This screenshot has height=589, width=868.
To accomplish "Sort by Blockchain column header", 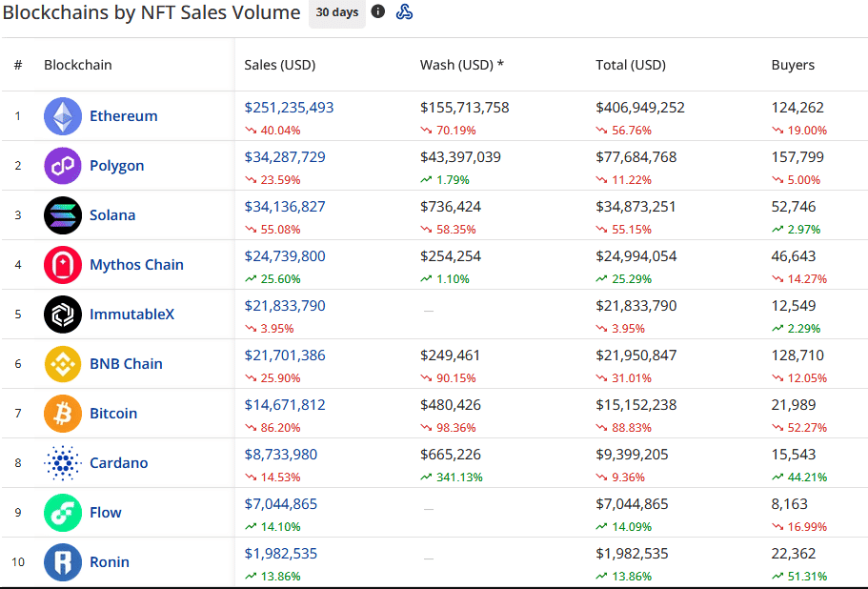I will click(x=78, y=65).
